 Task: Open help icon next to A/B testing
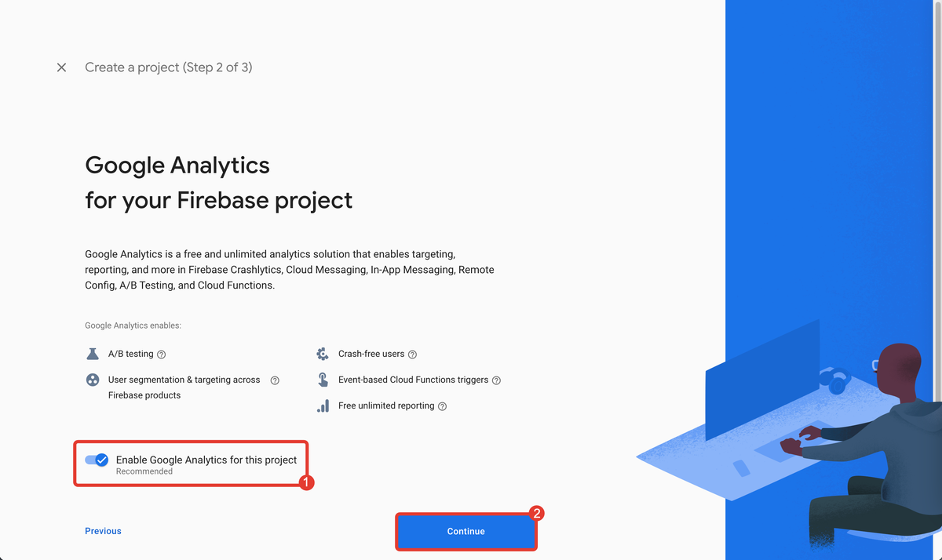pos(161,355)
